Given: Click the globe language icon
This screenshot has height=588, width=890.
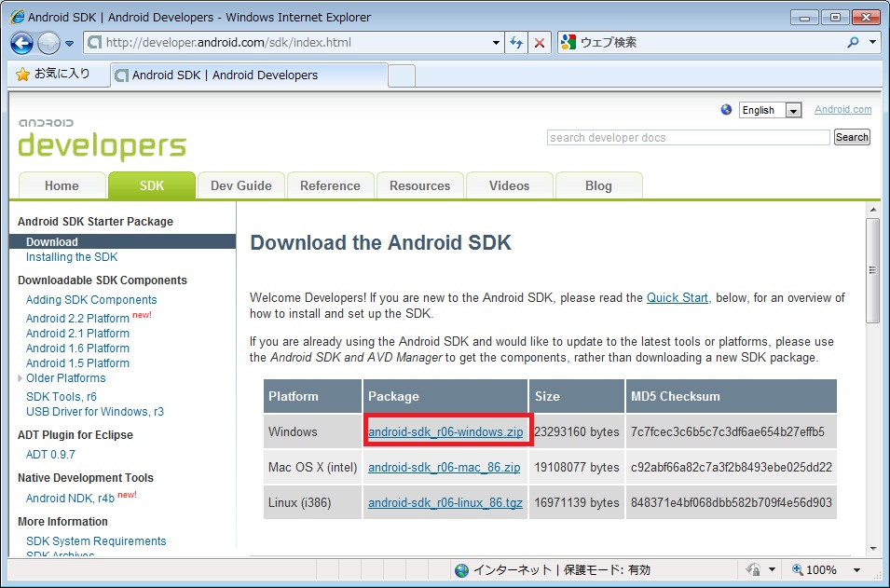Looking at the screenshot, I should 726,110.
